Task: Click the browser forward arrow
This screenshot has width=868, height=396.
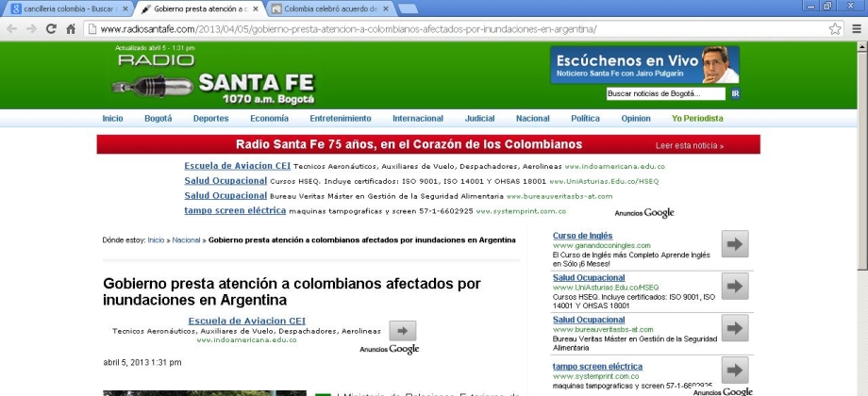Action: [31, 29]
